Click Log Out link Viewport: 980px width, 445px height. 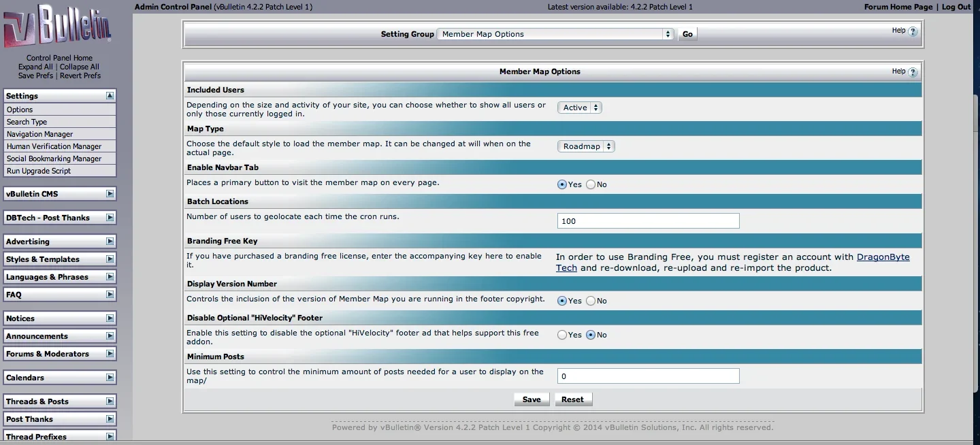point(956,7)
